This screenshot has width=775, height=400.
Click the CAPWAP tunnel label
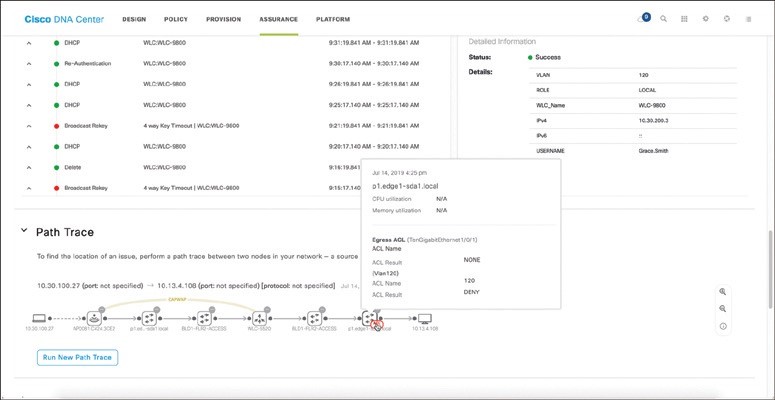[176, 299]
